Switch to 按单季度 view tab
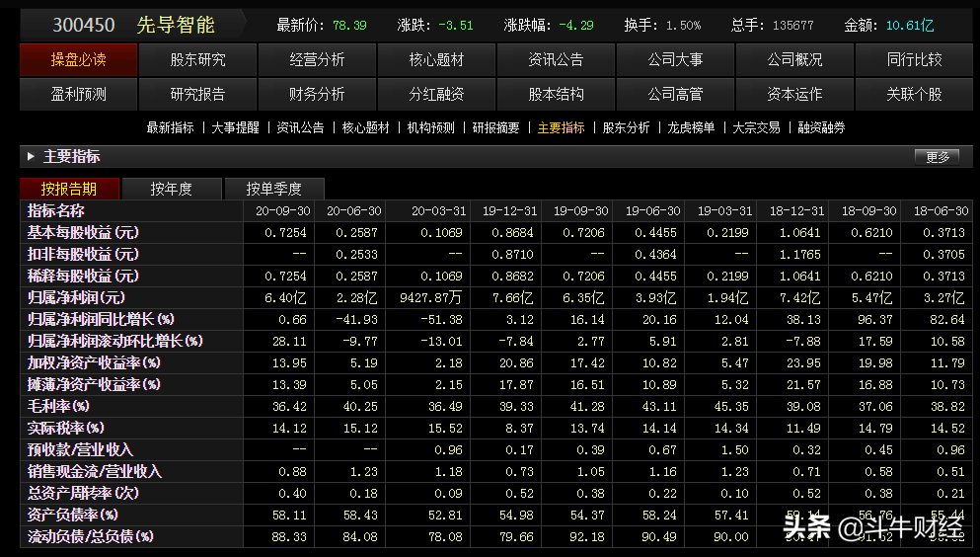Viewport: 980px width, 557px height. point(273,189)
